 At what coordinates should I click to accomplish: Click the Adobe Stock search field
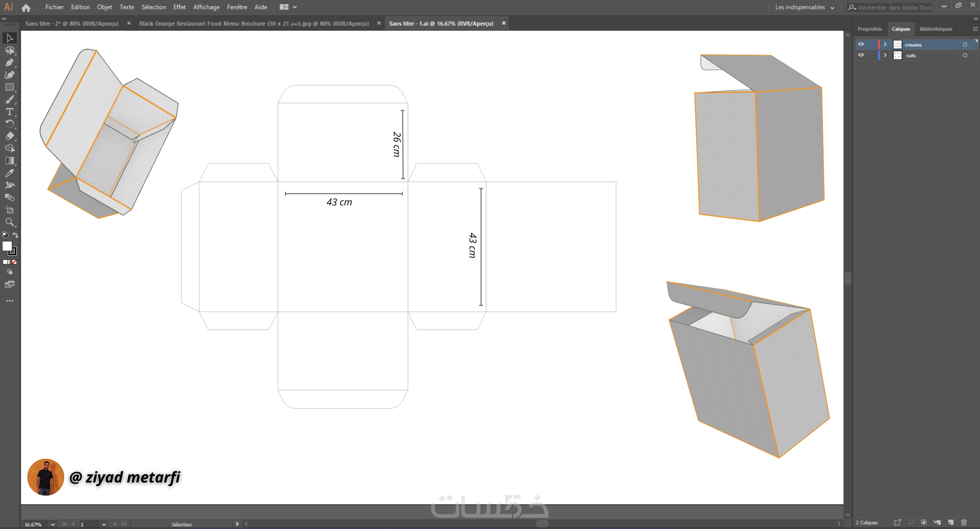[894, 7]
